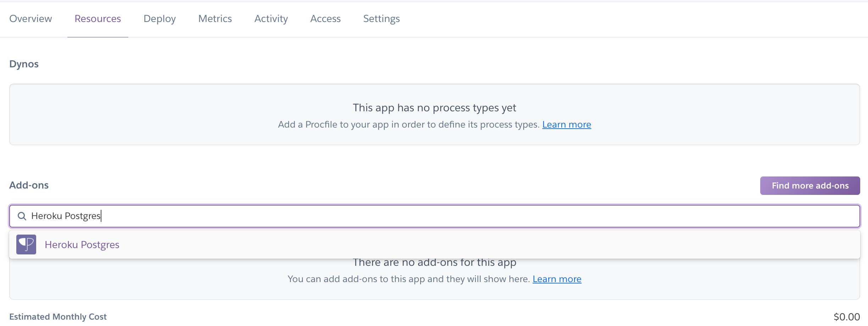The image size is (868, 326).
Task: Click the Find more add-ons button
Action: coord(809,185)
